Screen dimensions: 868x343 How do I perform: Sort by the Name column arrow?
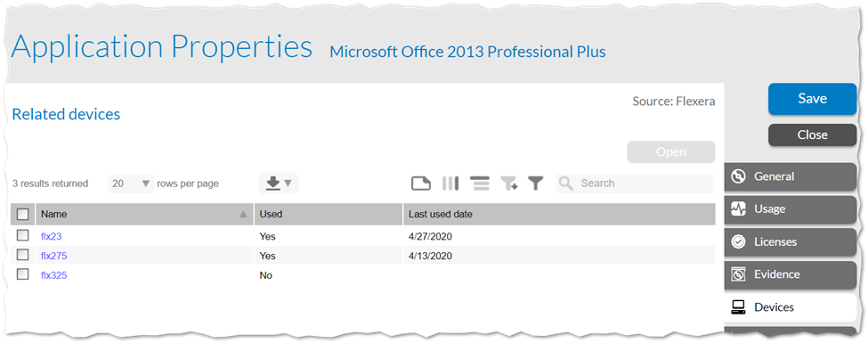pos(243,215)
